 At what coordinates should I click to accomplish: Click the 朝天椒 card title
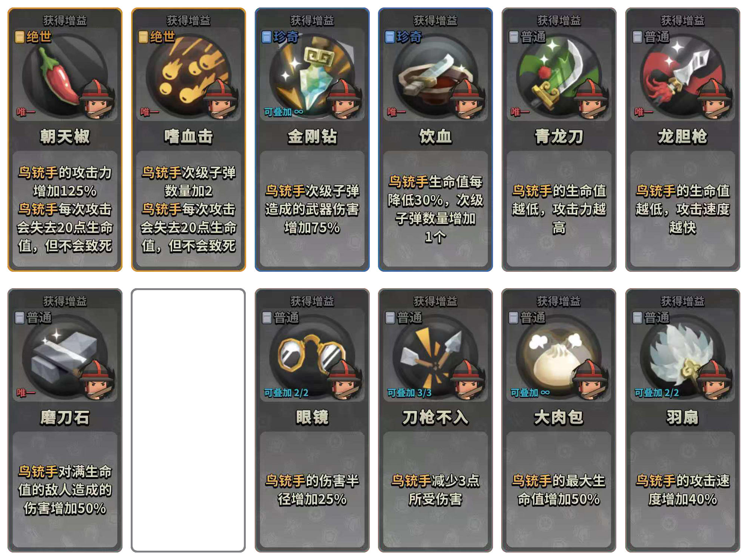pos(65,136)
